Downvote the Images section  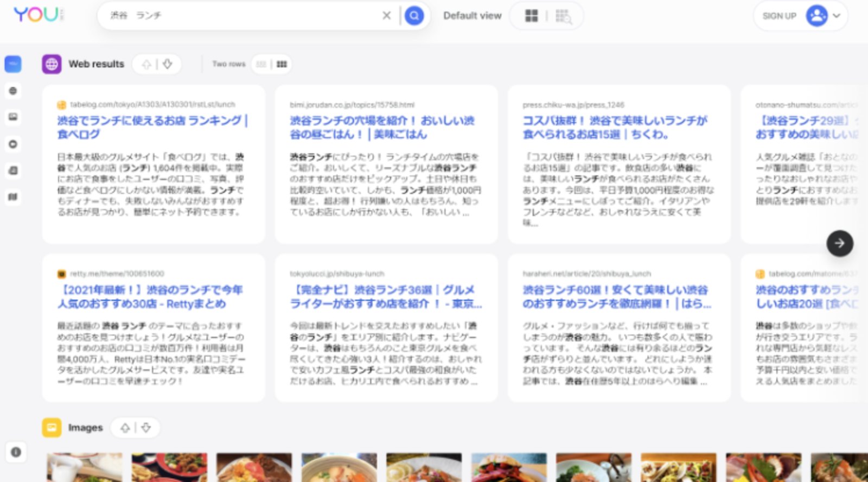(146, 428)
